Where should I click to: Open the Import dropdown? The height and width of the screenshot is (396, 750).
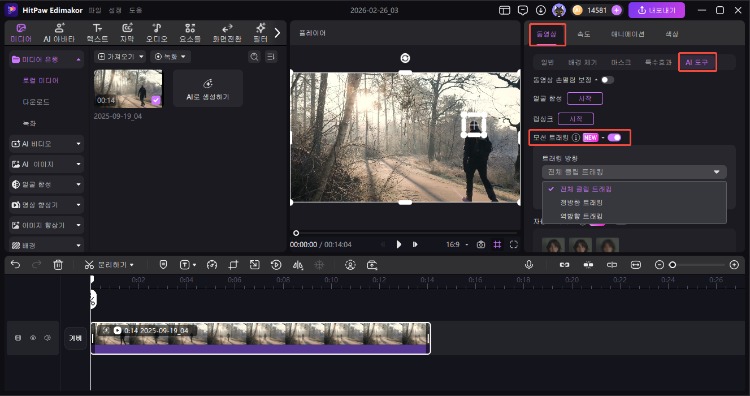[x=121, y=56]
